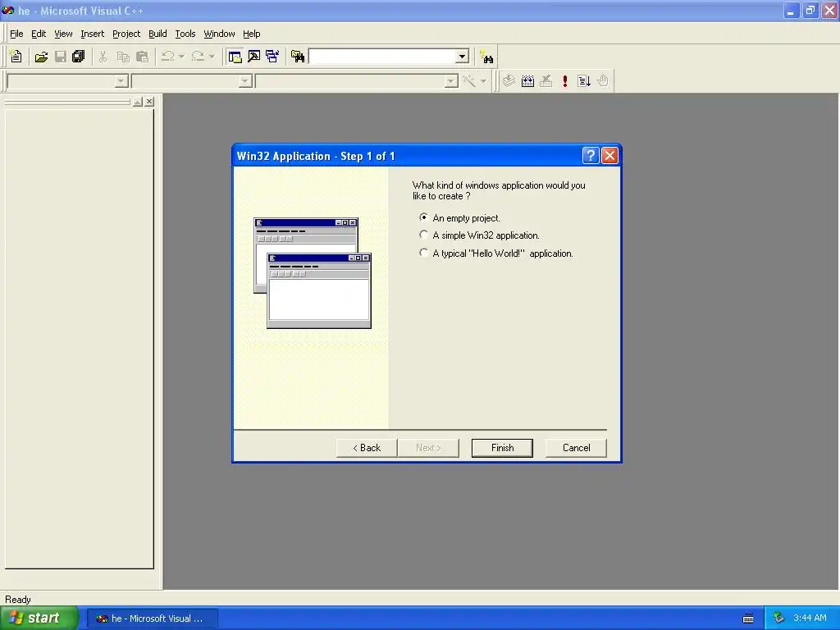
Task: Click the Open file folder icon
Action: click(41, 57)
